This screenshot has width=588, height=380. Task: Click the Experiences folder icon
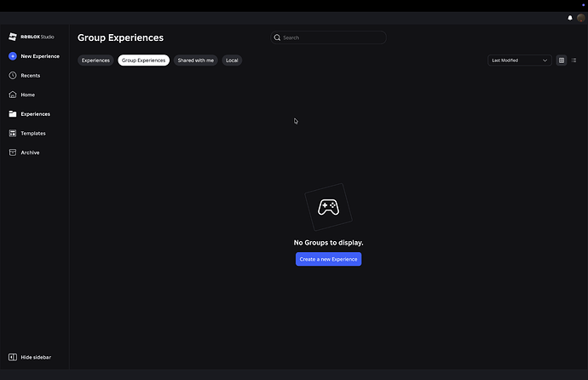[13, 114]
